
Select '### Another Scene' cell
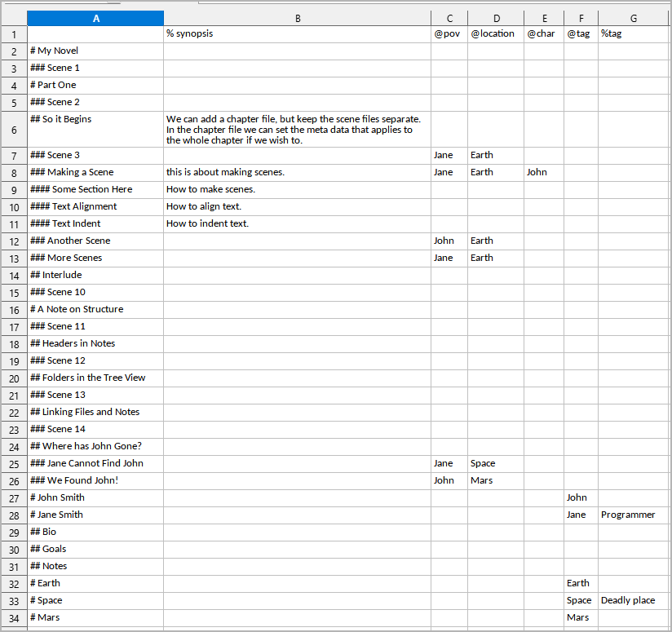coord(95,241)
